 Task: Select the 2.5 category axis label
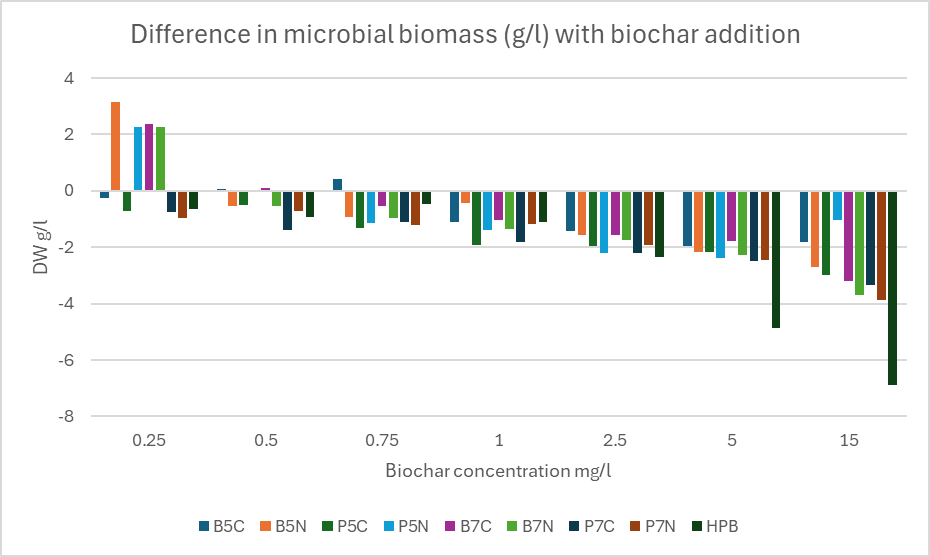(615, 441)
